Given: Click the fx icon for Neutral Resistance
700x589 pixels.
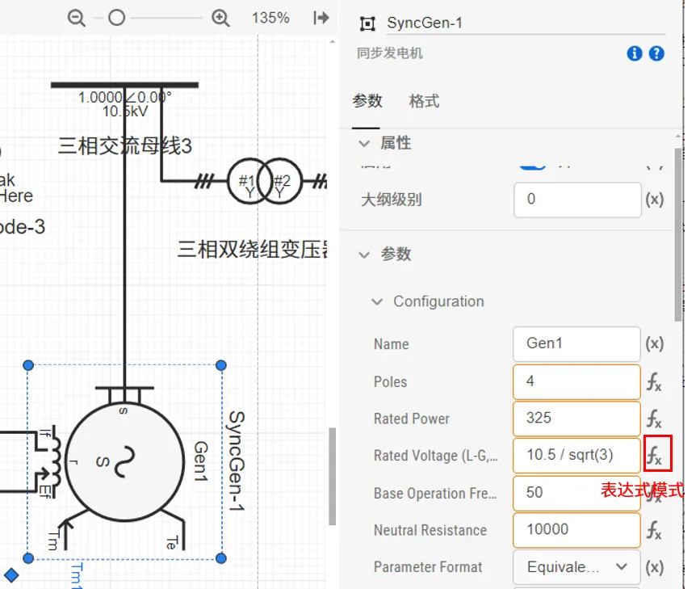Looking at the screenshot, I should (x=654, y=530).
